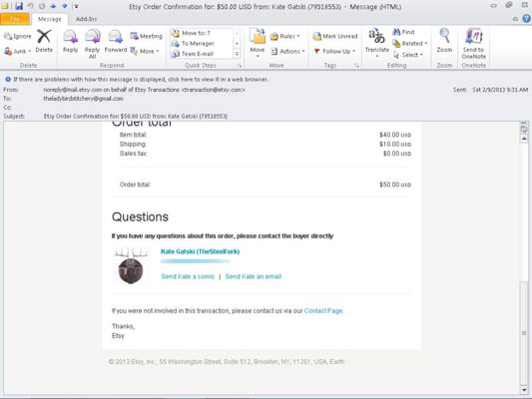The height and width of the screenshot is (399, 532).
Task: Open the Related dropdown
Action: (x=410, y=44)
